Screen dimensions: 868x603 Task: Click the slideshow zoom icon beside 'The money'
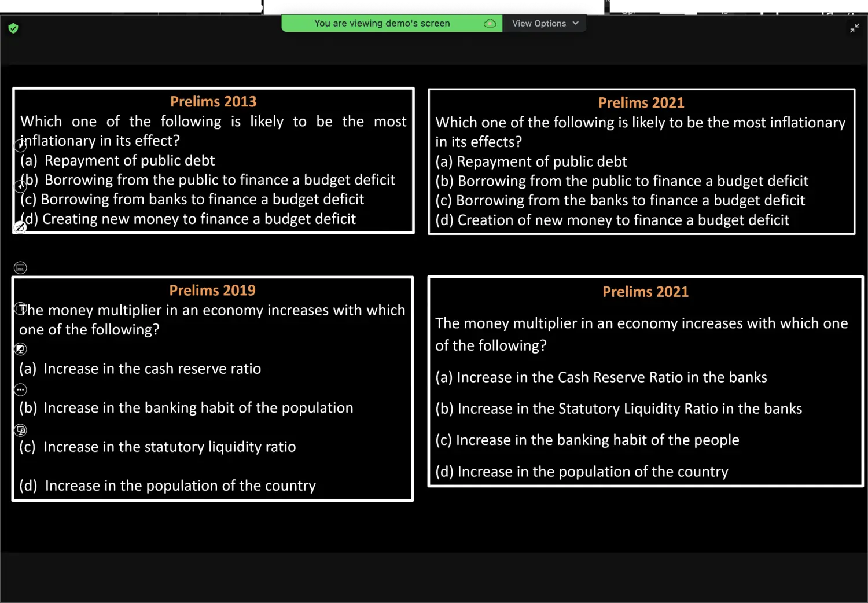click(x=20, y=308)
